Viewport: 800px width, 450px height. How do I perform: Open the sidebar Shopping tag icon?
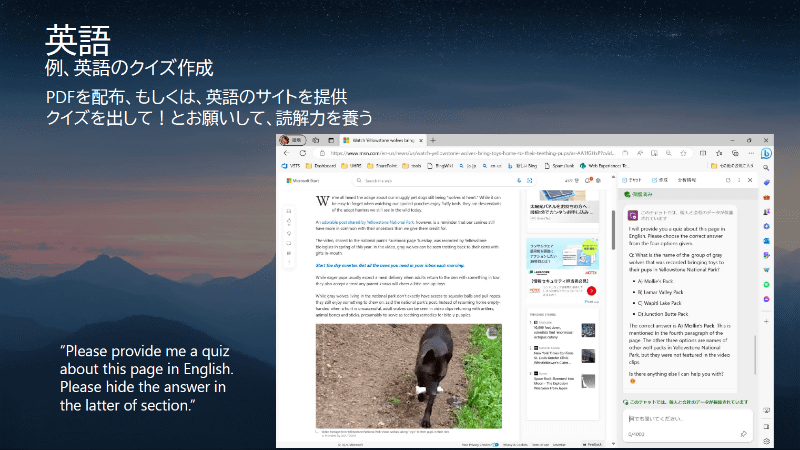point(766,183)
